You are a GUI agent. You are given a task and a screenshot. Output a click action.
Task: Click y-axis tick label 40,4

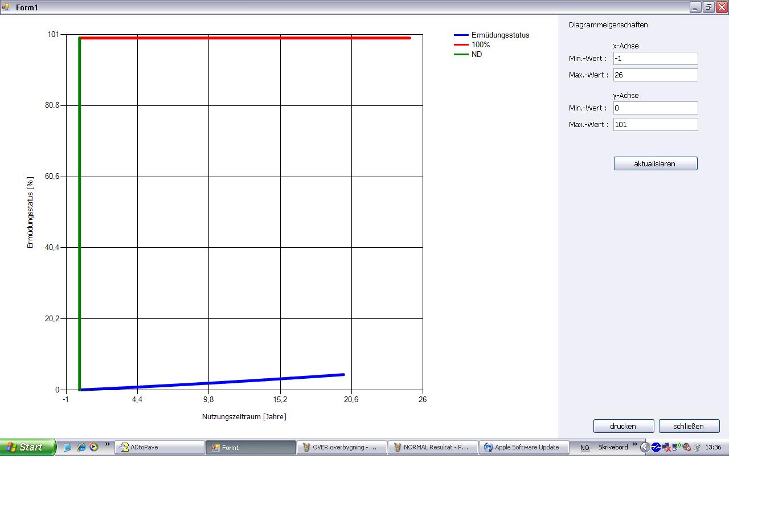click(x=52, y=247)
